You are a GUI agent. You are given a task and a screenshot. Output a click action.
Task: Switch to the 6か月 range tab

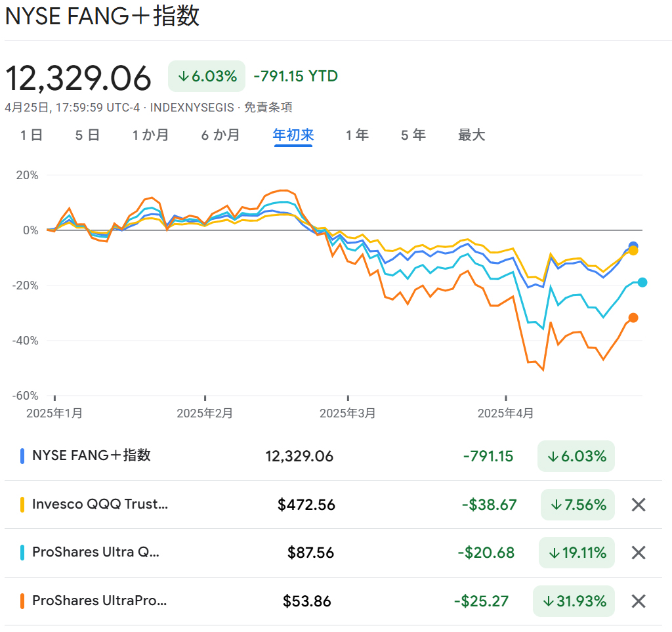tap(220, 135)
